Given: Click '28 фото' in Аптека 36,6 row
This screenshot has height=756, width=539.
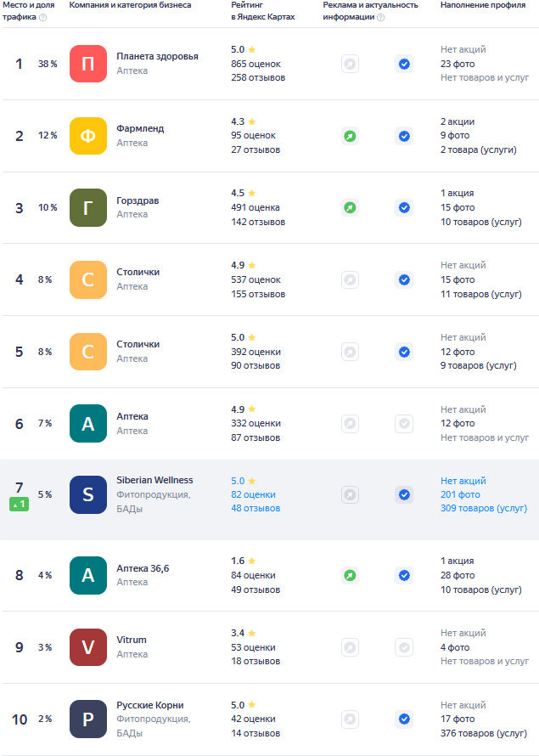Looking at the screenshot, I should point(458,575).
